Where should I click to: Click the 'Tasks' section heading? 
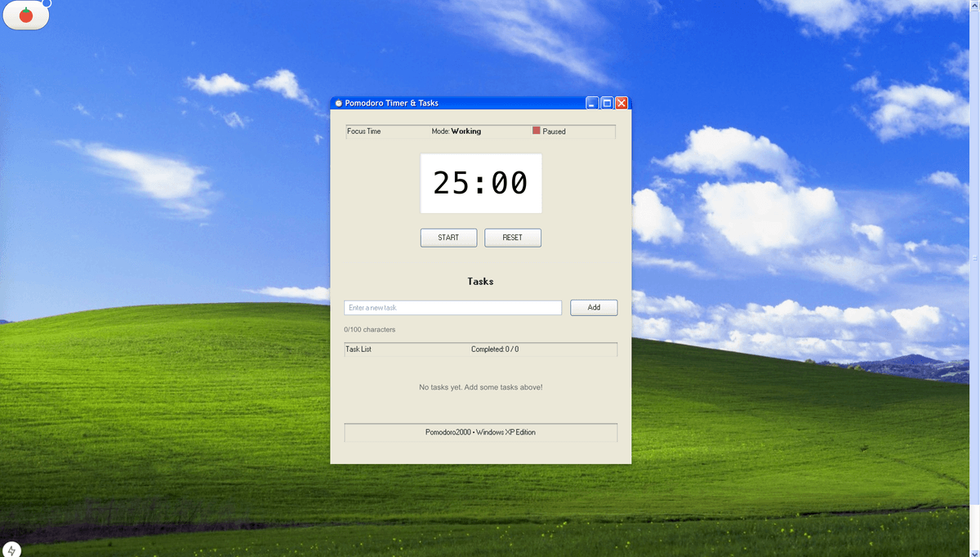(480, 281)
